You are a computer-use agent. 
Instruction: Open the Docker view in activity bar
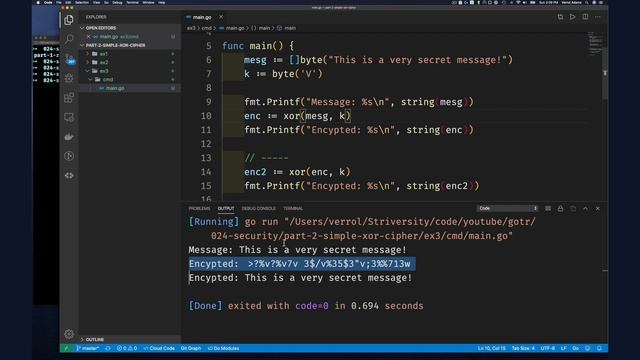69,136
